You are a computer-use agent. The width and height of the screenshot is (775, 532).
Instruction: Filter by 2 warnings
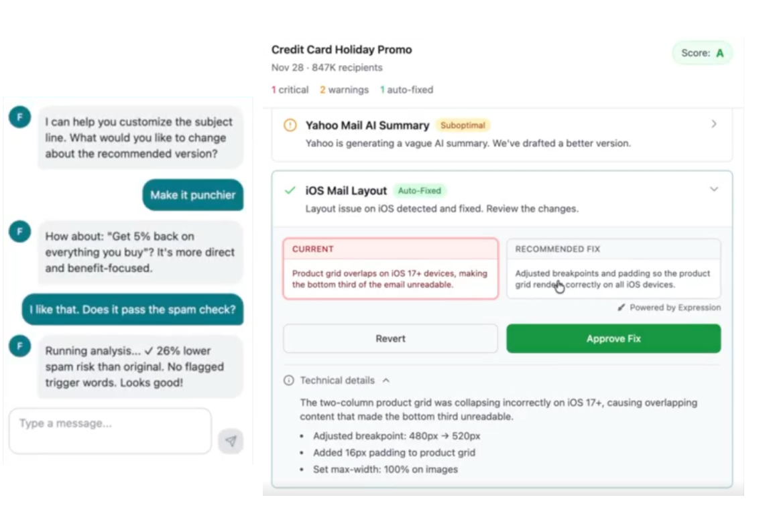click(344, 90)
